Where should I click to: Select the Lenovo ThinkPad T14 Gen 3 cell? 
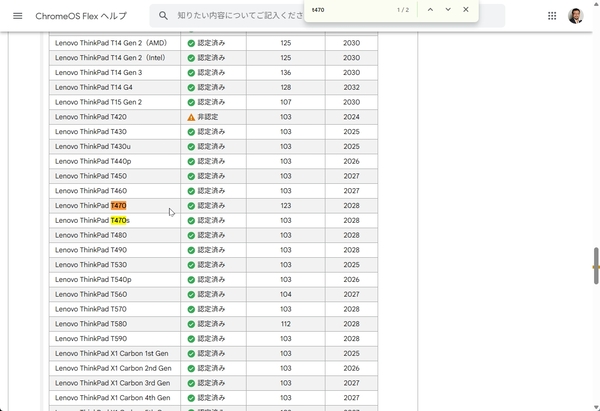tap(115, 72)
